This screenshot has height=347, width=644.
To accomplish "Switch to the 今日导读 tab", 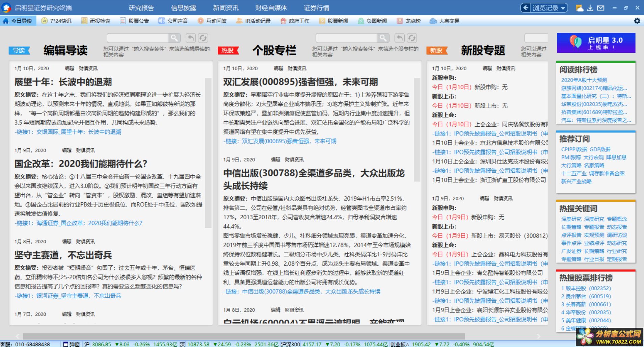I will [18, 21].
